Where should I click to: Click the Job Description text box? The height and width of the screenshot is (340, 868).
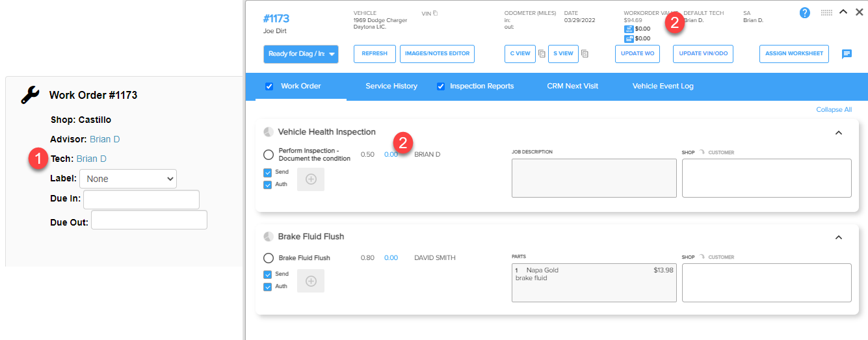tap(594, 178)
